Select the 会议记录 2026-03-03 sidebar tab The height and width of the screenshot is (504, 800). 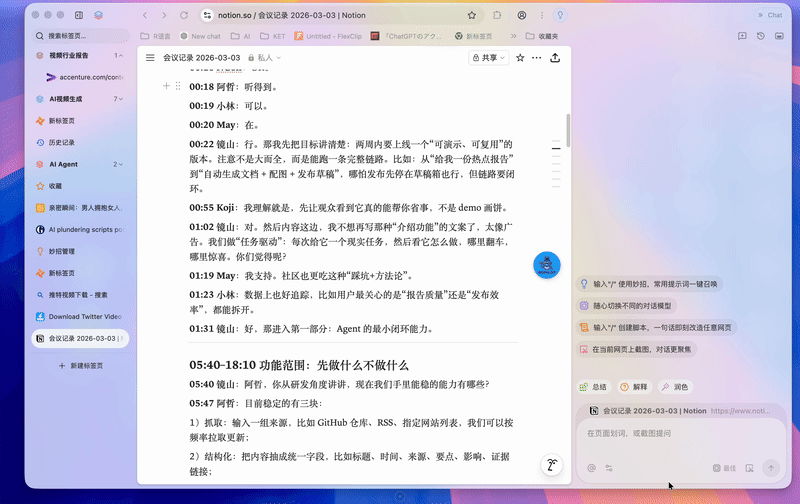[80, 338]
